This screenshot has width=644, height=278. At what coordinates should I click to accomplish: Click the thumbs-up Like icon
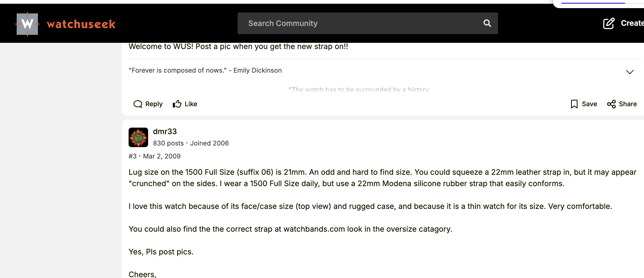[177, 104]
